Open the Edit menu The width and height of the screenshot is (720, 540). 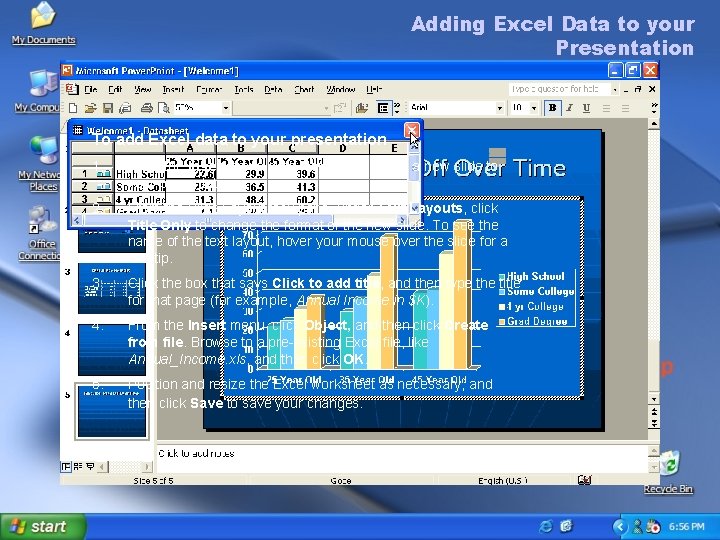[x=115, y=89]
